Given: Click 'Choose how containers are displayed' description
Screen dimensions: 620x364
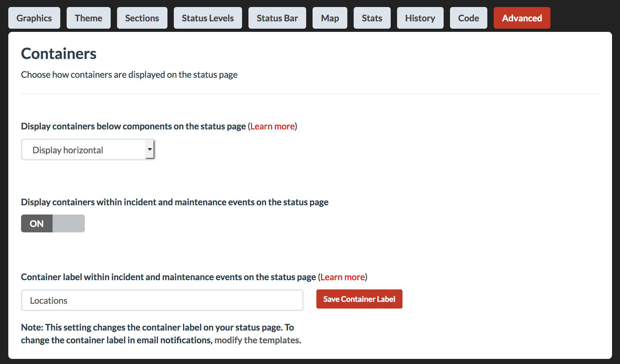Looking at the screenshot, I should tap(129, 75).
